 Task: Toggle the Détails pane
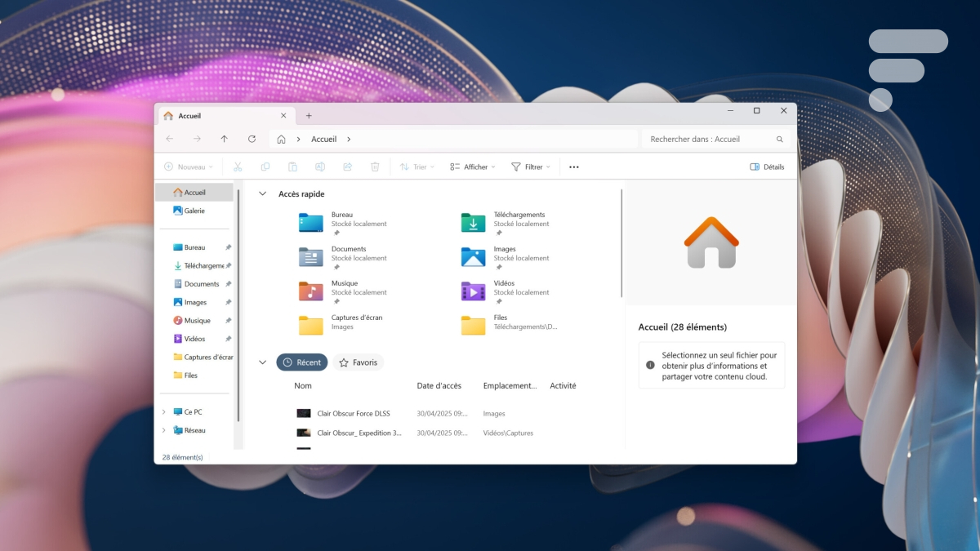pyautogui.click(x=767, y=167)
